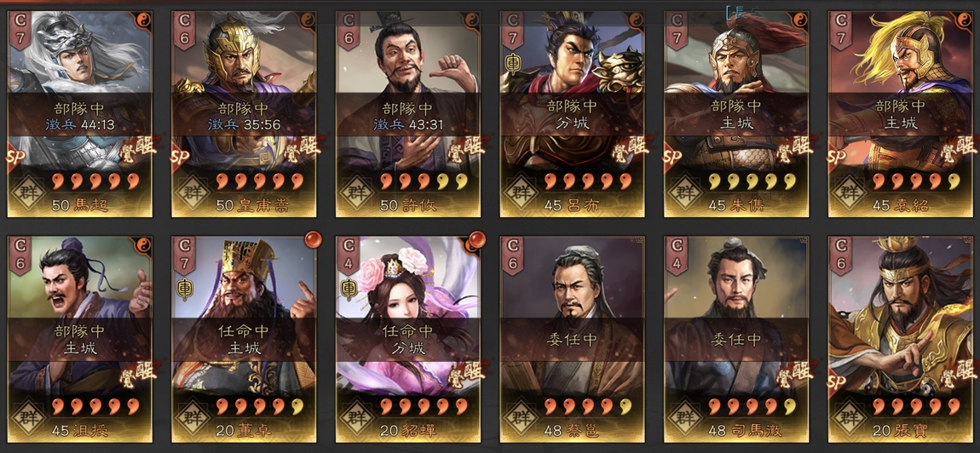The width and height of the screenshot is (980, 453).
Task: Select the 許攸 general card
Action: tap(408, 114)
